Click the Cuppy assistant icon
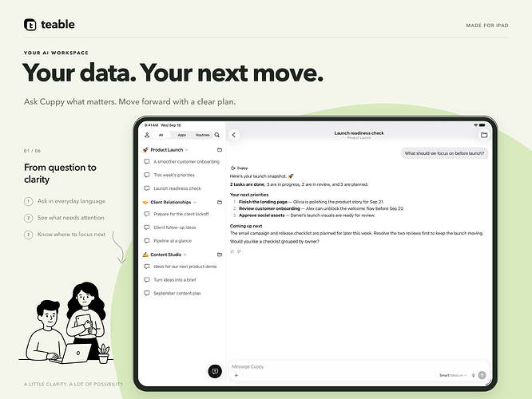The height and width of the screenshot is (399, 532). [x=232, y=168]
